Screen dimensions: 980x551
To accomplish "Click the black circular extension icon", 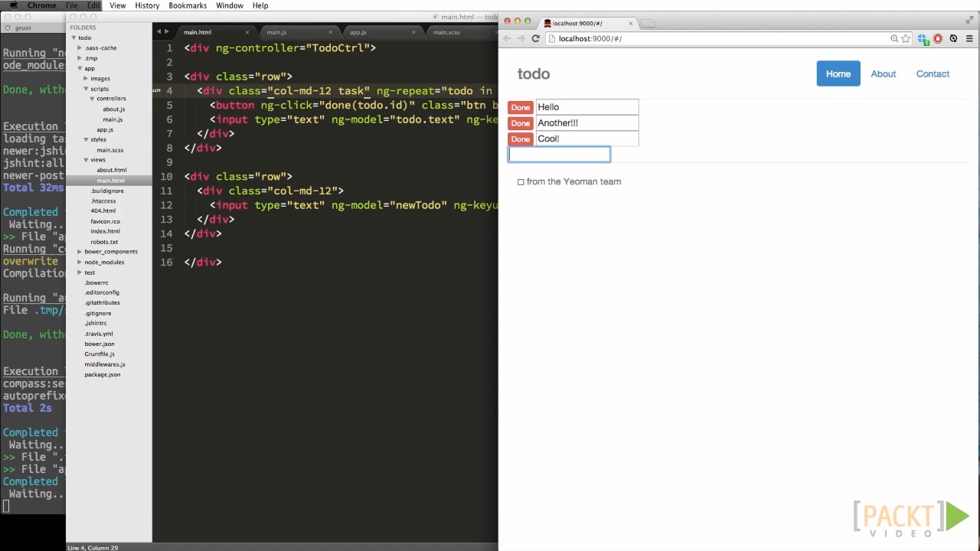I will click(953, 38).
